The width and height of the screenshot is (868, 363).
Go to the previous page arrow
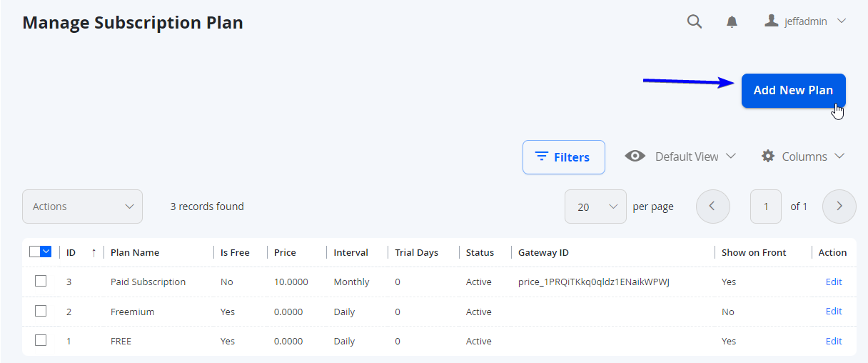712,207
